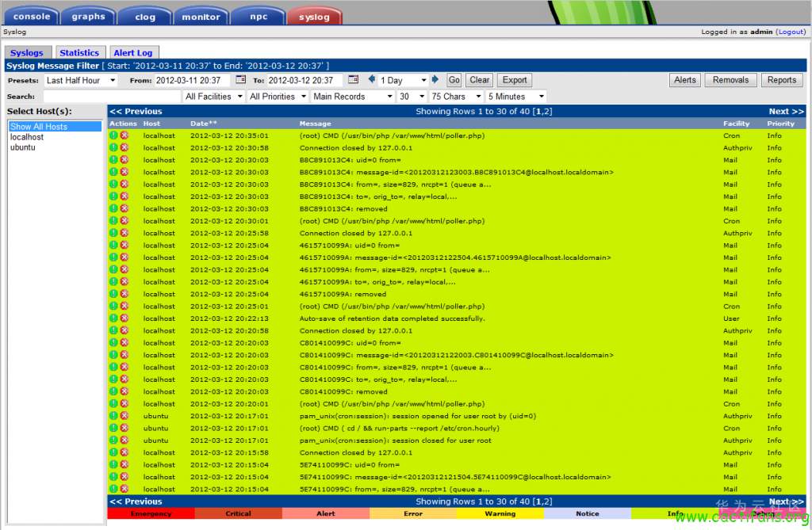This screenshot has width=812, height=530.
Task: Click red removal icon for 20:35:01 row
Action: tap(124, 135)
